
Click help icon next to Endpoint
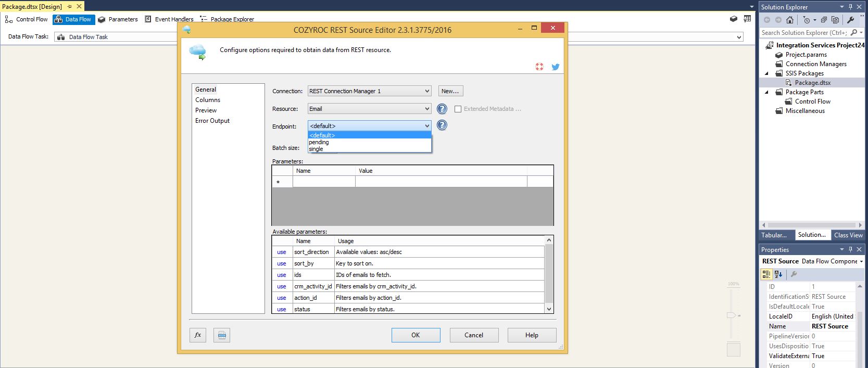[x=442, y=125]
